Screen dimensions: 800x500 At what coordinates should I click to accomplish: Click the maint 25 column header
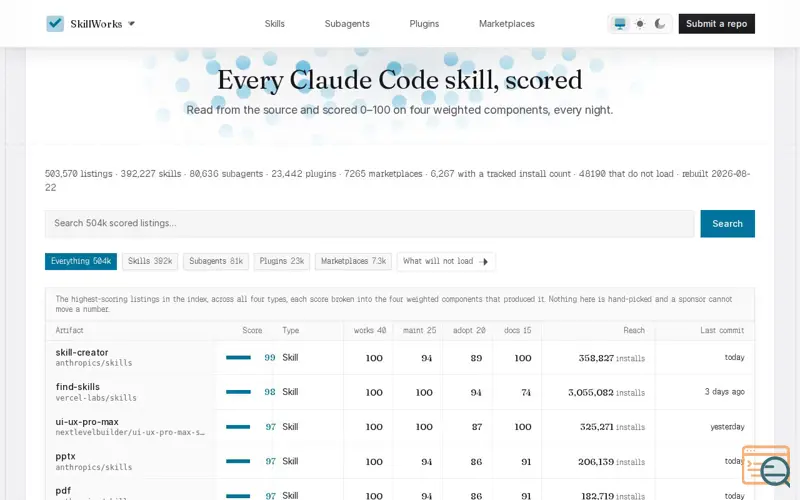pyautogui.click(x=419, y=331)
